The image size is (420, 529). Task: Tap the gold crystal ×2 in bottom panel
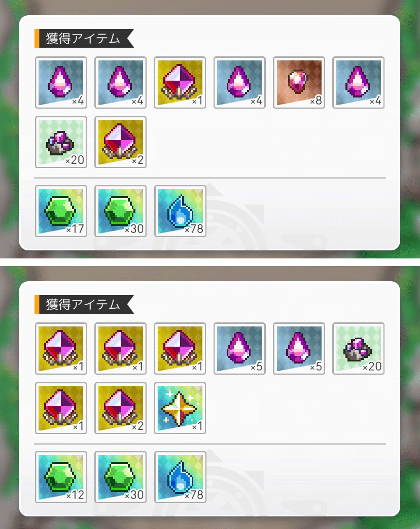pyautogui.click(x=120, y=408)
